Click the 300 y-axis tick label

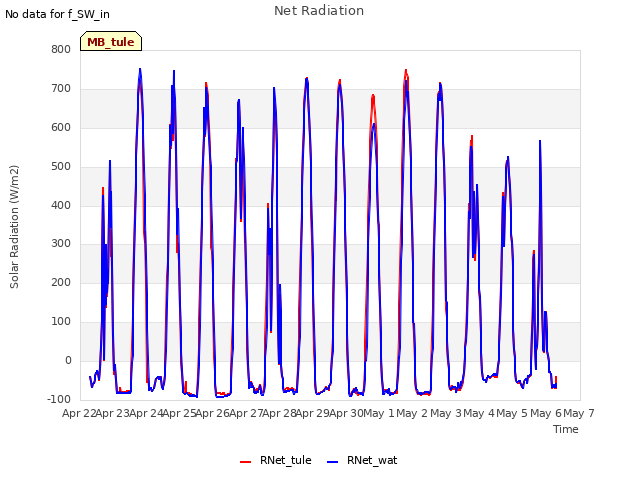click(61, 244)
